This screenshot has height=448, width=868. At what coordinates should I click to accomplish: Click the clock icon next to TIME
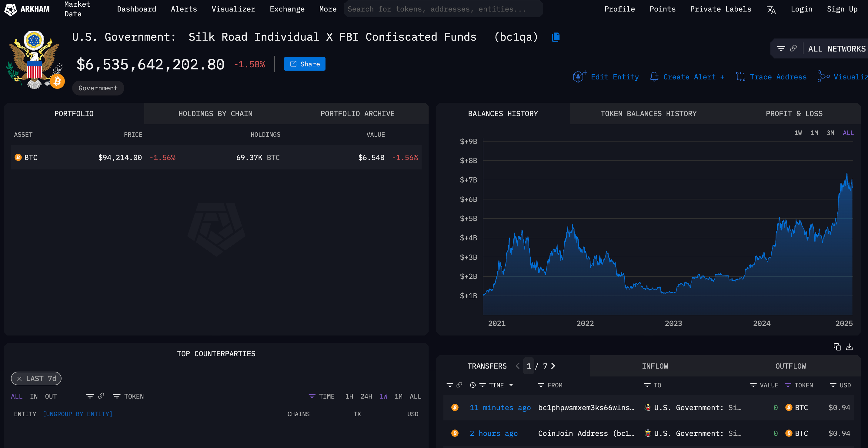(473, 385)
